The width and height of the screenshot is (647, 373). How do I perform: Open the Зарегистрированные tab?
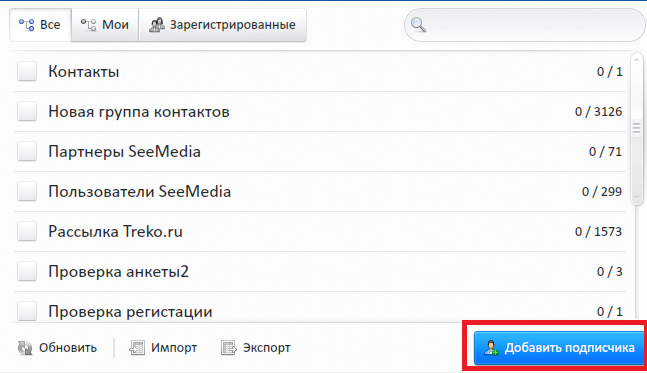point(223,25)
